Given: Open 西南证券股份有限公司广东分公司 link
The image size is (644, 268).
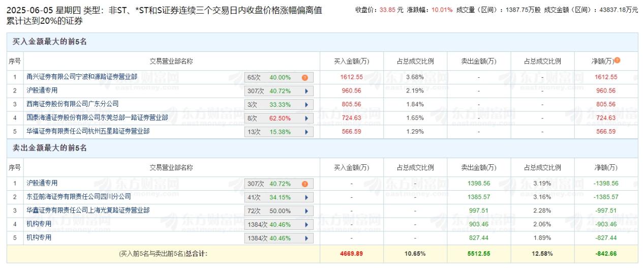Looking at the screenshot, I should click(x=73, y=104).
